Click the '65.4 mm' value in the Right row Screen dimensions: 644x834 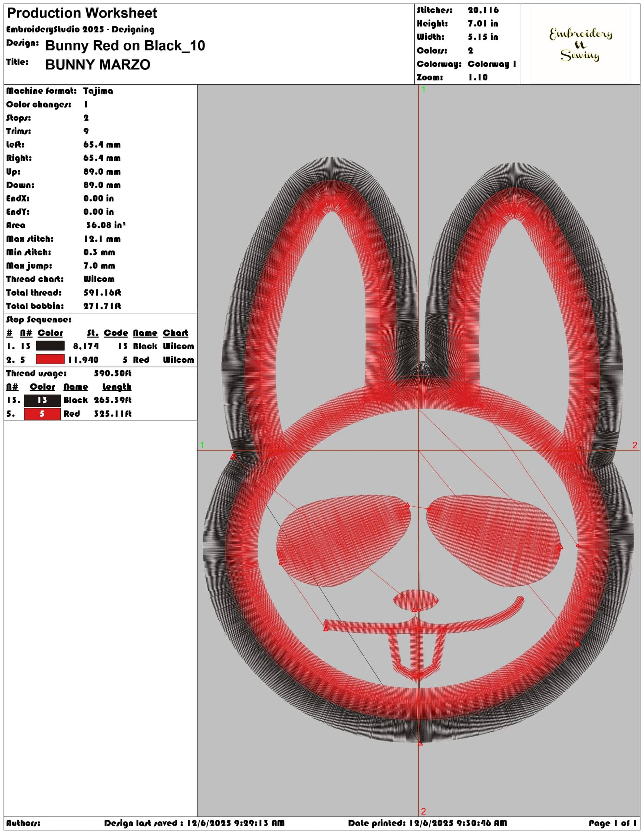point(102,158)
